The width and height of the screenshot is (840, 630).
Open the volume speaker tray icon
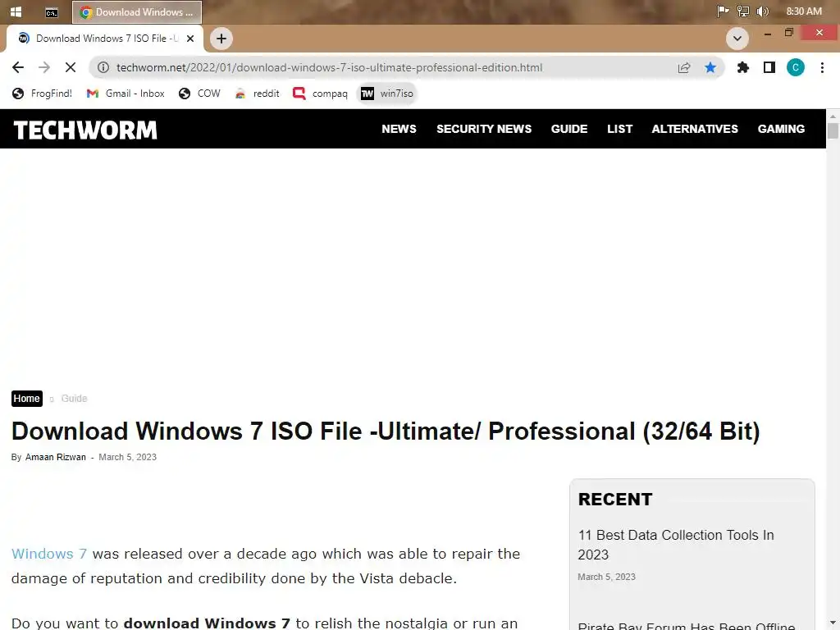coord(762,11)
